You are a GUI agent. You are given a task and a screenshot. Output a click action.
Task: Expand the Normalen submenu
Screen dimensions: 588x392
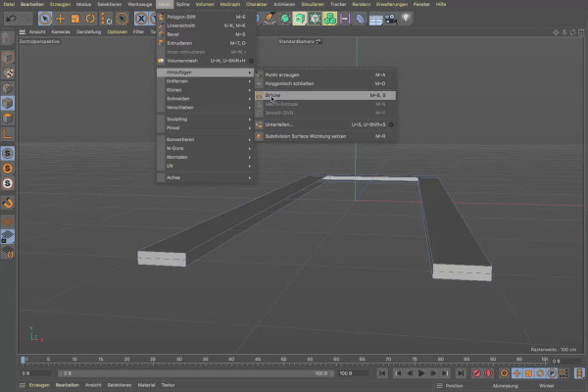(x=206, y=157)
